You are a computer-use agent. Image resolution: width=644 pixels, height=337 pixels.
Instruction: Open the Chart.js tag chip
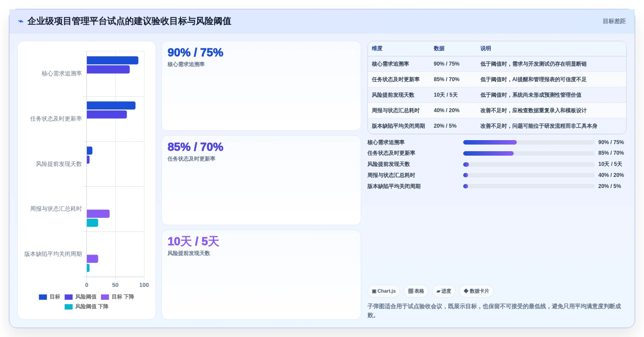coord(384,291)
